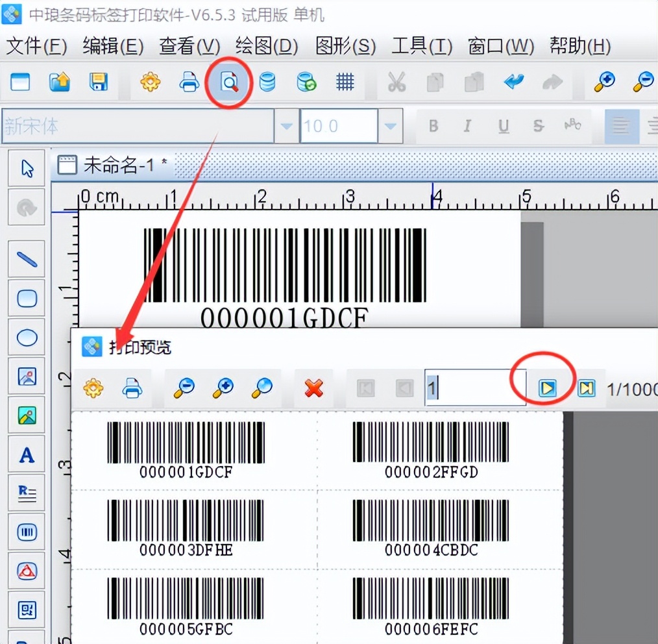Open Print Preview icon in main toolbar
This screenshot has width=658, height=644.
click(x=229, y=81)
